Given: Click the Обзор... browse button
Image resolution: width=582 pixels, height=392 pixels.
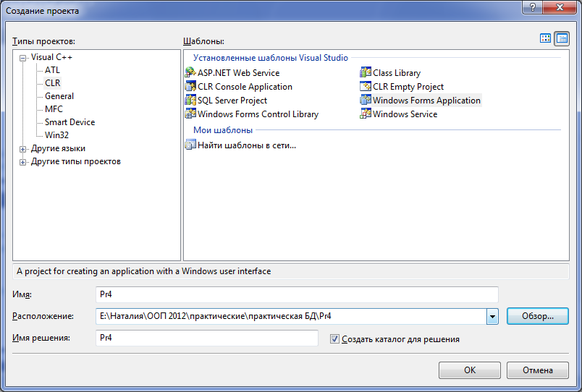Looking at the screenshot, I should [537, 316].
